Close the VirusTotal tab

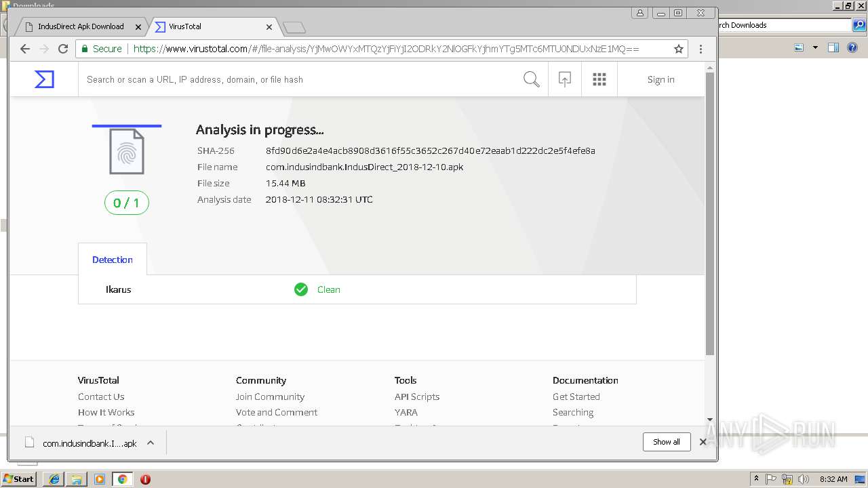coord(269,27)
